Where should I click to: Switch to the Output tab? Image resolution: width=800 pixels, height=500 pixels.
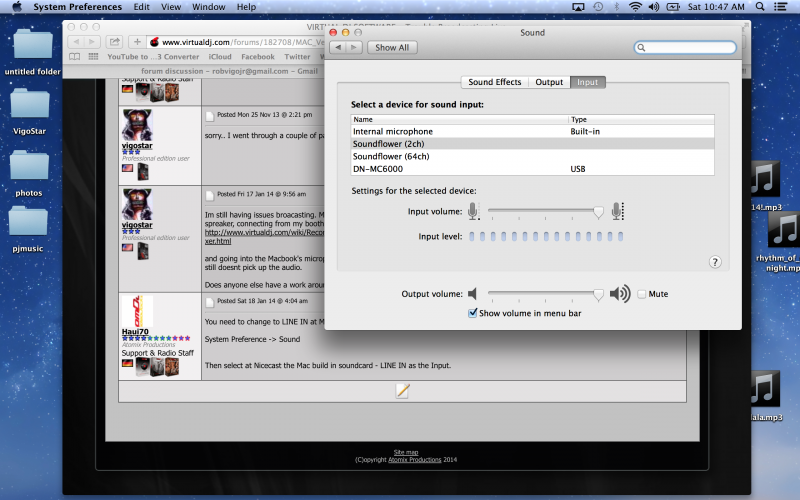click(x=549, y=82)
